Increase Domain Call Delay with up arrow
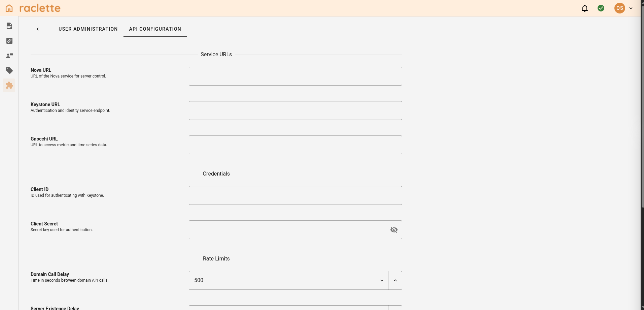The height and width of the screenshot is (310, 644). [x=395, y=280]
